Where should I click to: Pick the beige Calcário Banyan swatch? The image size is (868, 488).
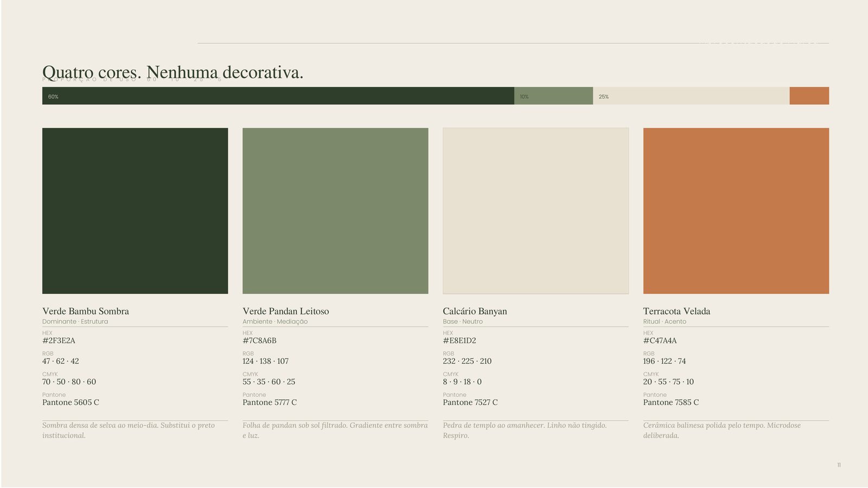[536, 211]
